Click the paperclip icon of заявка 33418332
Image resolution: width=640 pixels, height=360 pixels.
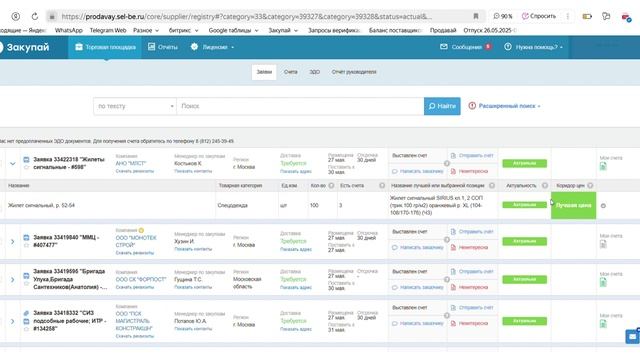(x=26, y=313)
